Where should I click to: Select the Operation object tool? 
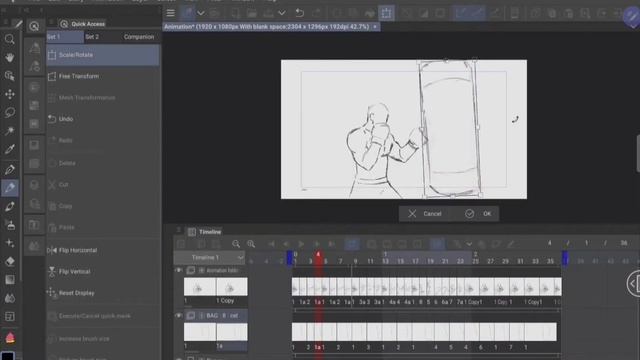pos(9,76)
